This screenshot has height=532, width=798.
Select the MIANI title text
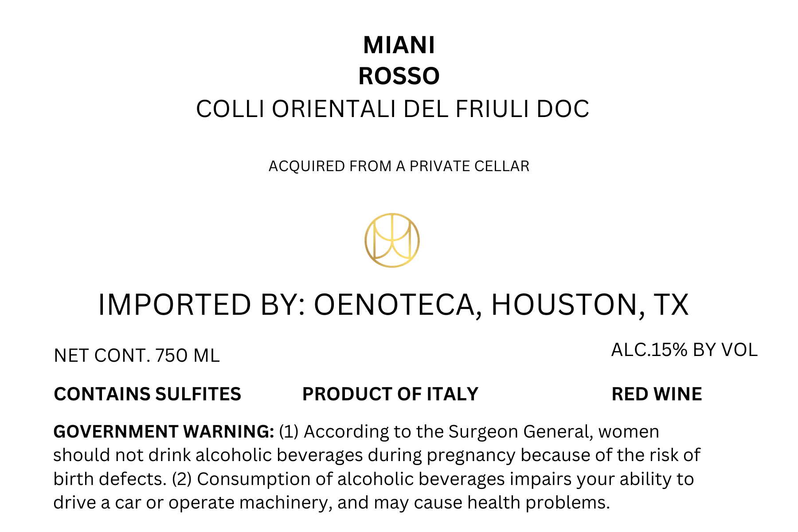399,45
